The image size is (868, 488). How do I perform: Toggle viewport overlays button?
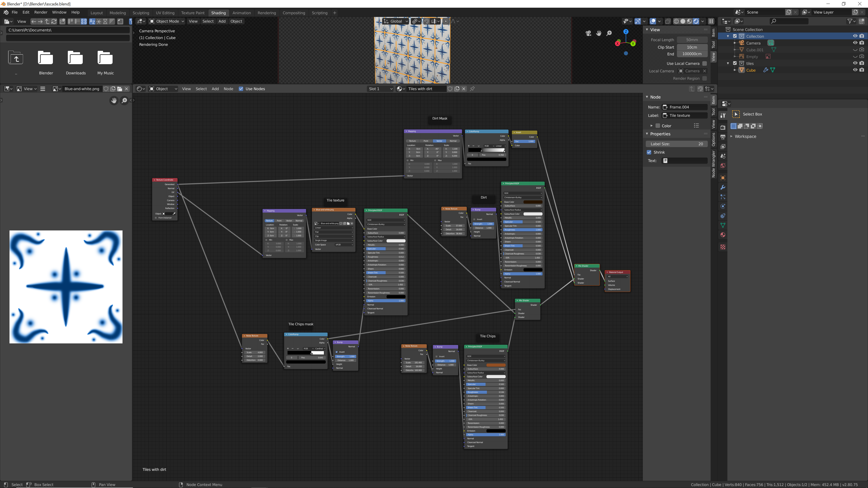pos(653,21)
